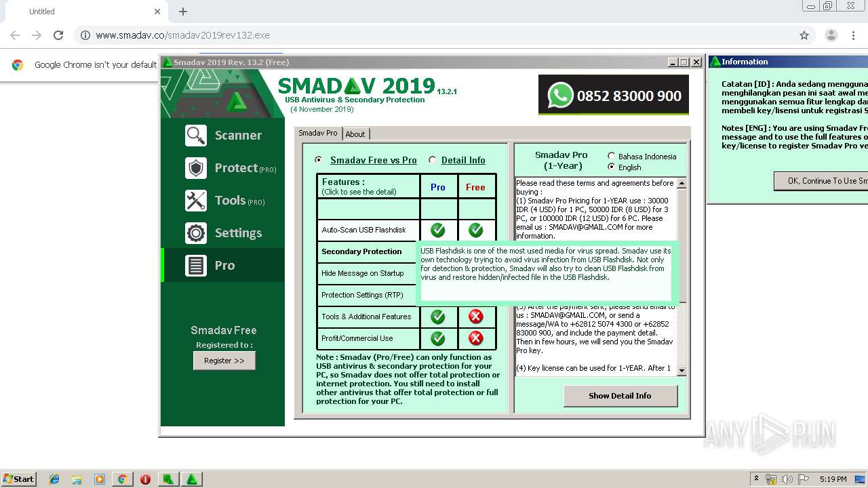Open Internet Explorer from taskbar
This screenshot has width=868, height=488.
pos(54,479)
